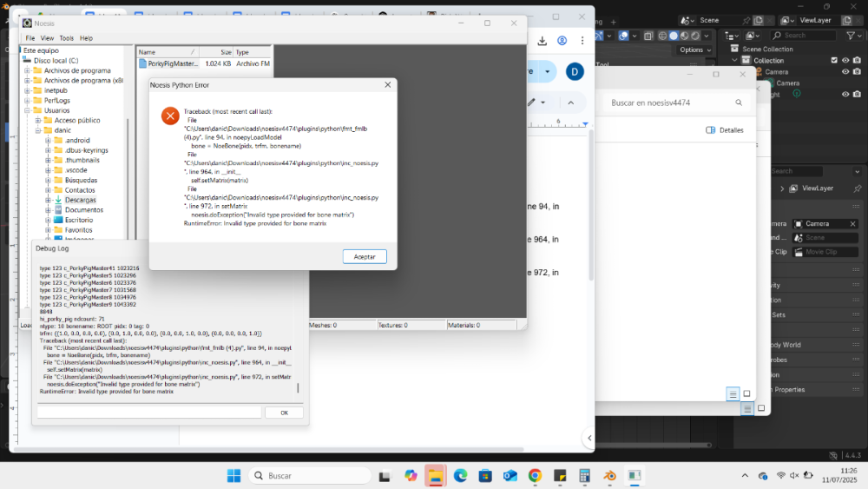Screen dimensions: 868x489
Task: Click the Blender outliner filter icon
Action: [851, 36]
